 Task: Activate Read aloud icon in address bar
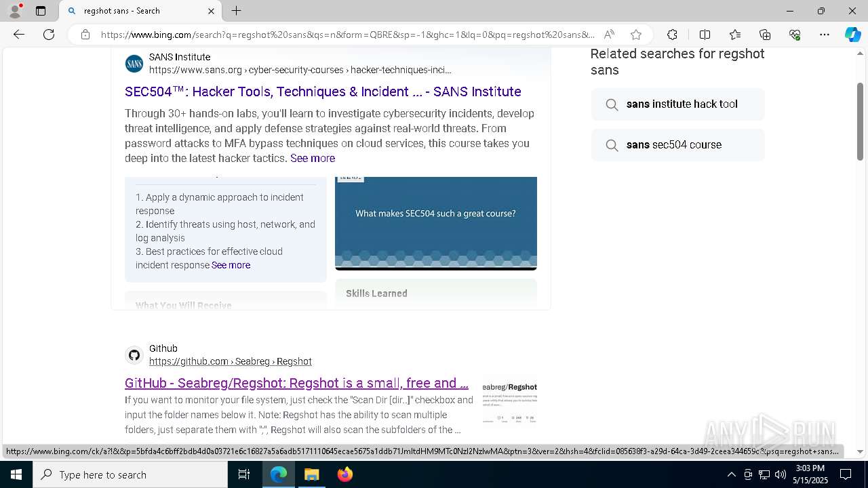click(x=609, y=35)
